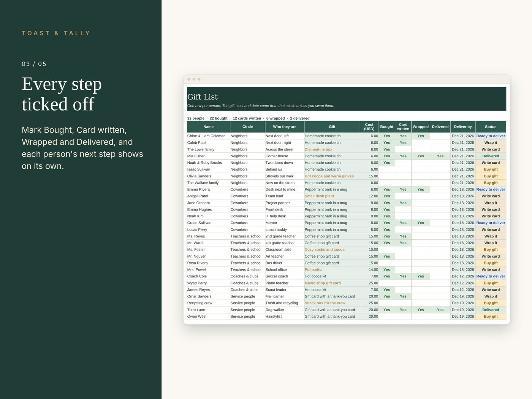Click the Every step ticked off heading
The height and width of the screenshot is (399, 532).
click(62, 94)
